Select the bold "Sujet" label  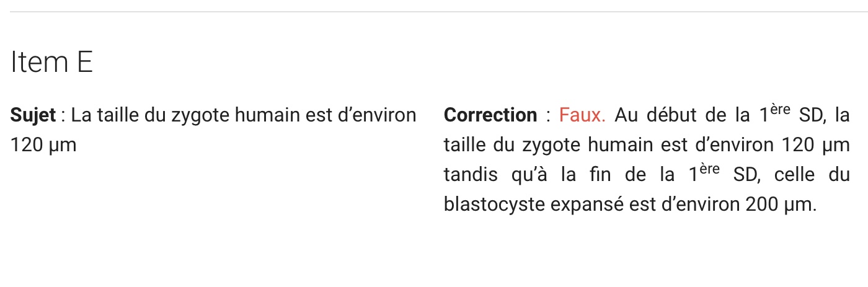[x=33, y=116]
